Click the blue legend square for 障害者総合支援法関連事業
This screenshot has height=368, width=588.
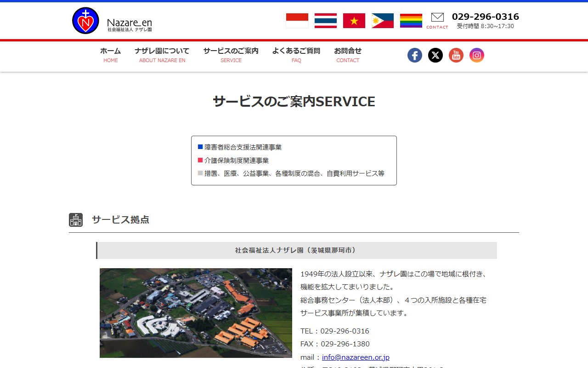tap(200, 147)
